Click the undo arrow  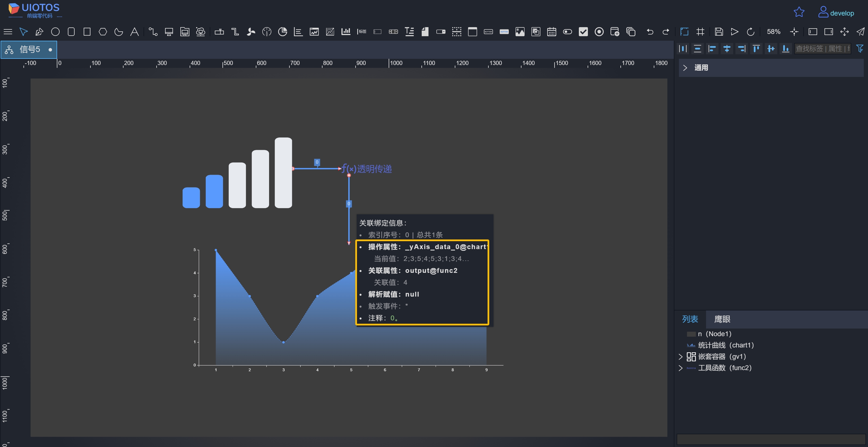(650, 32)
